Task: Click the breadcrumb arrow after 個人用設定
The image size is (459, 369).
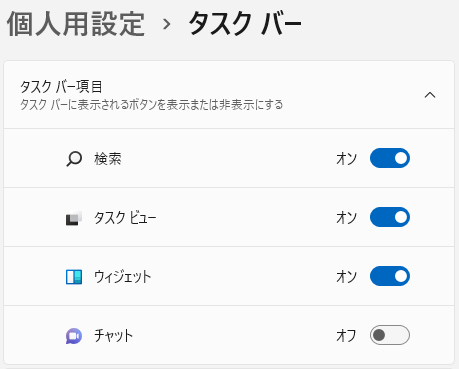Action: click(x=166, y=24)
